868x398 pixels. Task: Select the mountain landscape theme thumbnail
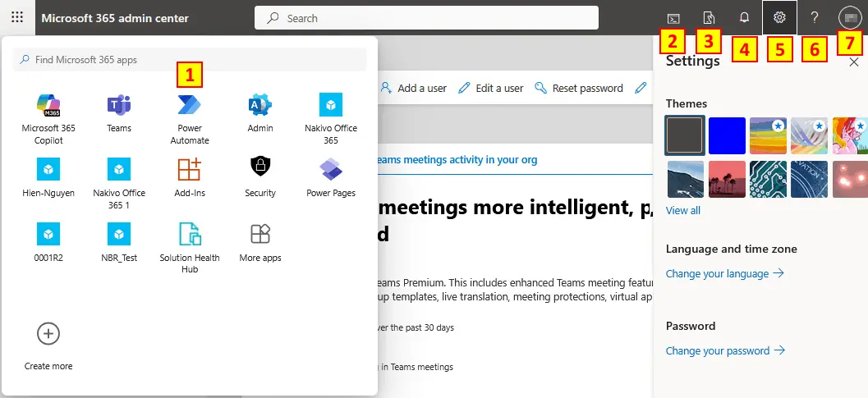pyautogui.click(x=686, y=180)
